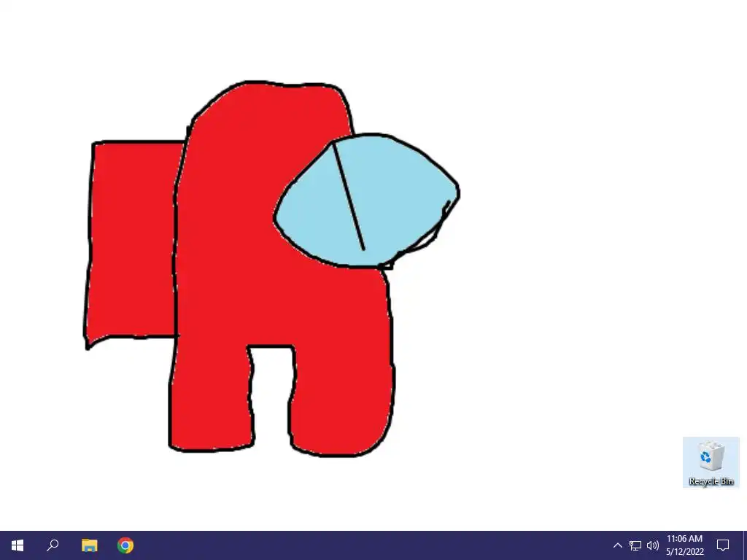
Task: Launch File Explorer from the taskbar
Action: click(89, 545)
